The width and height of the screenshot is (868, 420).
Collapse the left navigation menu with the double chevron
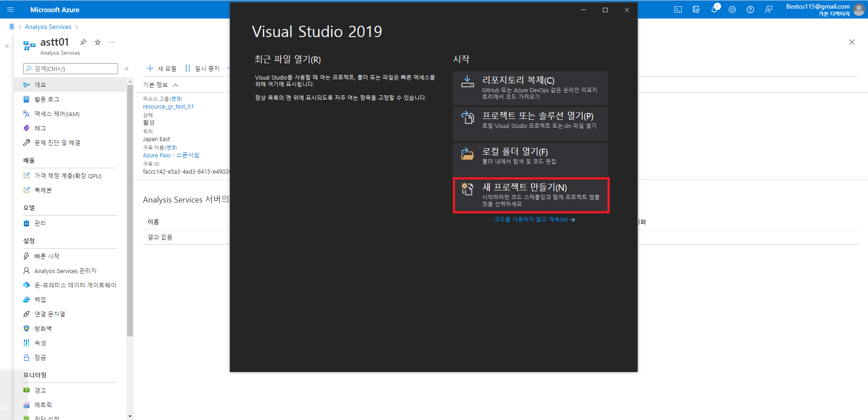[127, 69]
